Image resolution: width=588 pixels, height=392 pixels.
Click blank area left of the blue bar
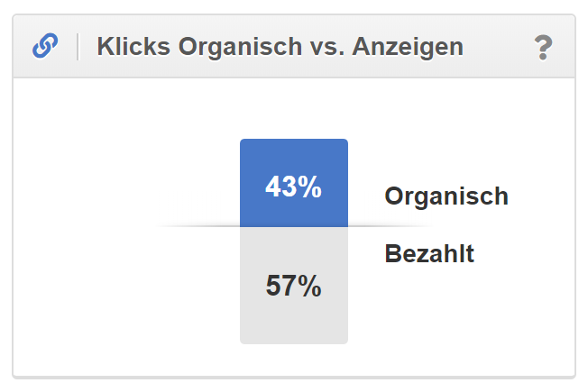click(135, 180)
